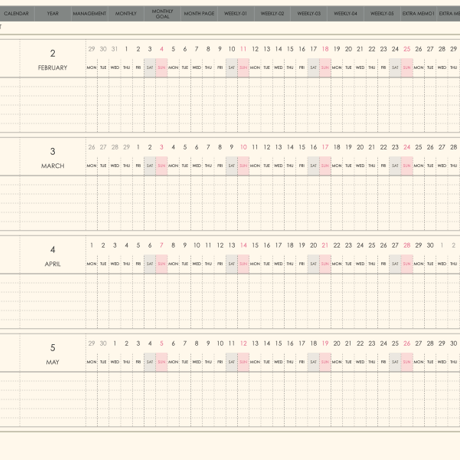The width and height of the screenshot is (460, 460).
Task: Switch to the YEAR tab
Action: point(53,14)
